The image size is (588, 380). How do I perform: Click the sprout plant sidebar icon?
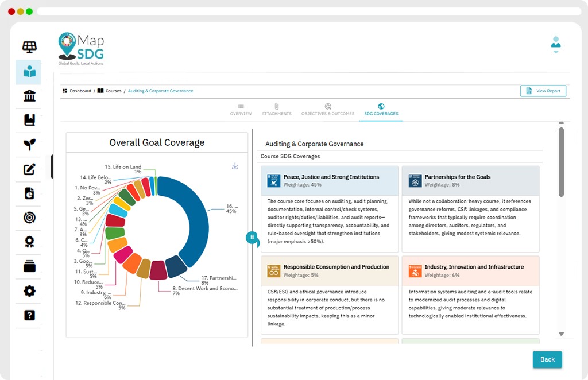pos(29,144)
